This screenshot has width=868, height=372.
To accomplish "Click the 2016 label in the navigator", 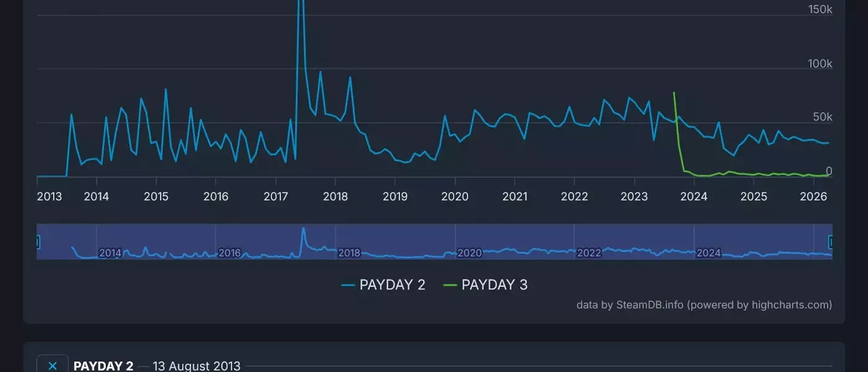I will tap(229, 253).
